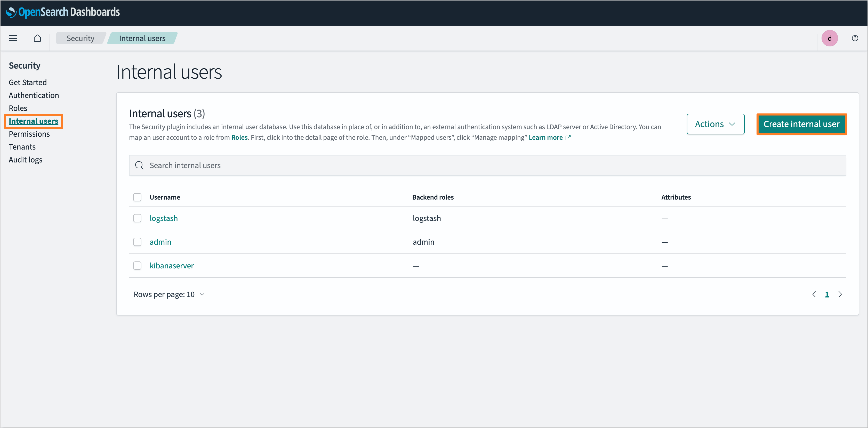Open the admin user detail link
The image size is (868, 428).
[160, 242]
